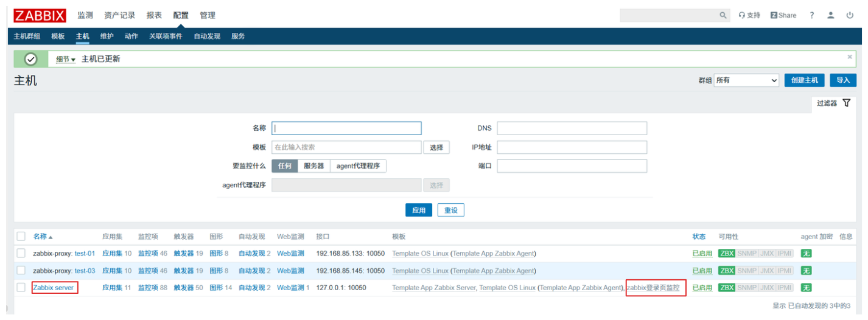Viewport: 868px width, 320px height.
Task: Go to the 主机 submenu
Action: tap(82, 37)
